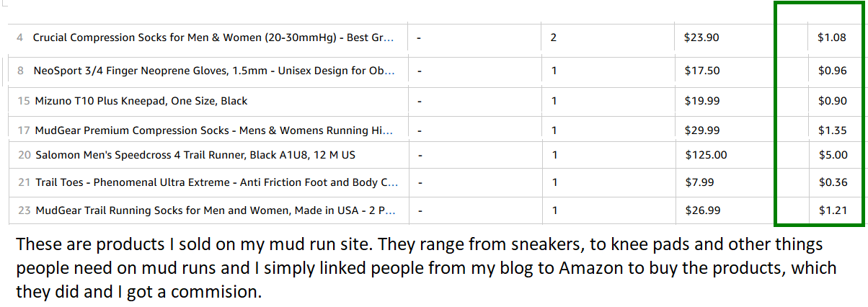
Task: Select the $17.50 price for NeoSport gloves
Action: pyautogui.click(x=701, y=71)
